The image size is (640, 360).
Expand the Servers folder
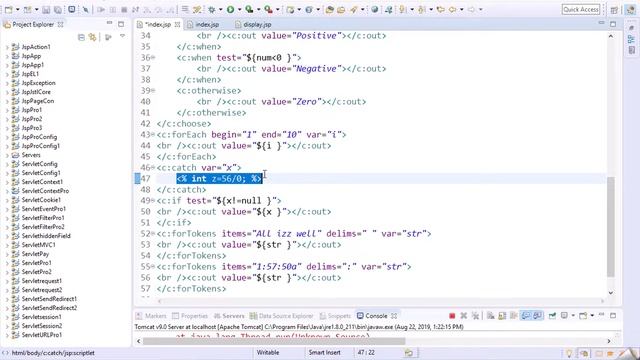point(7,156)
